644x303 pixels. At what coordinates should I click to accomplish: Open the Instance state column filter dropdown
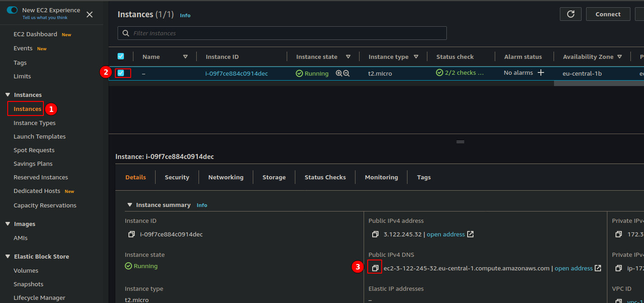(348, 57)
